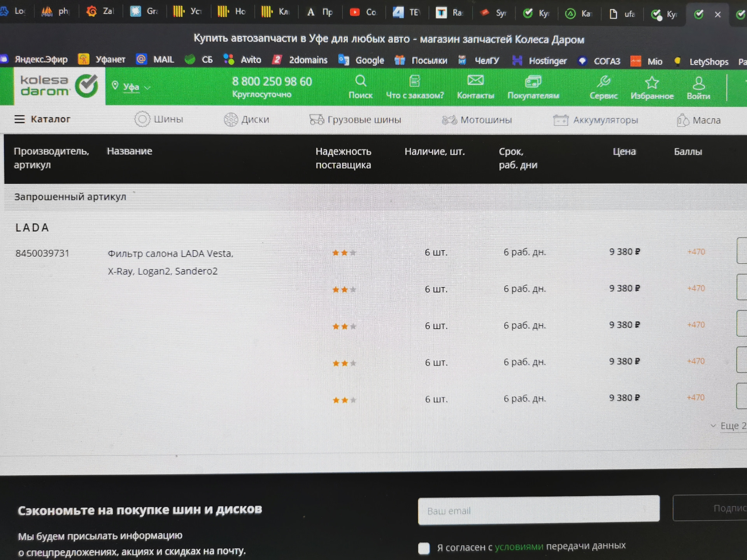Open the 'Что с заказом?' order status icon
The height and width of the screenshot is (560, 747).
[415, 81]
